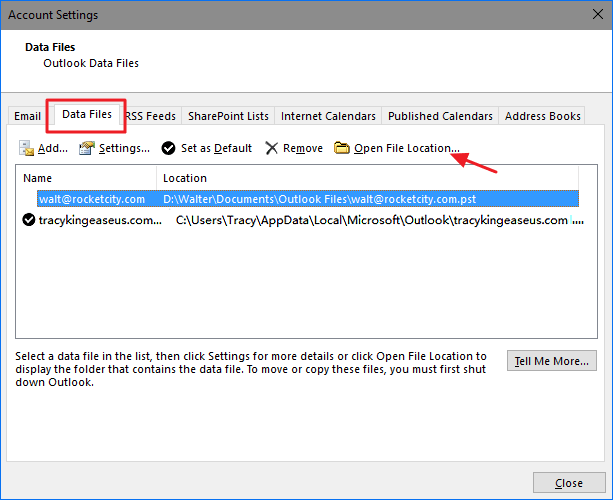The image size is (613, 500).
Task: Switch to Internet Calendars tab
Action: [x=328, y=116]
